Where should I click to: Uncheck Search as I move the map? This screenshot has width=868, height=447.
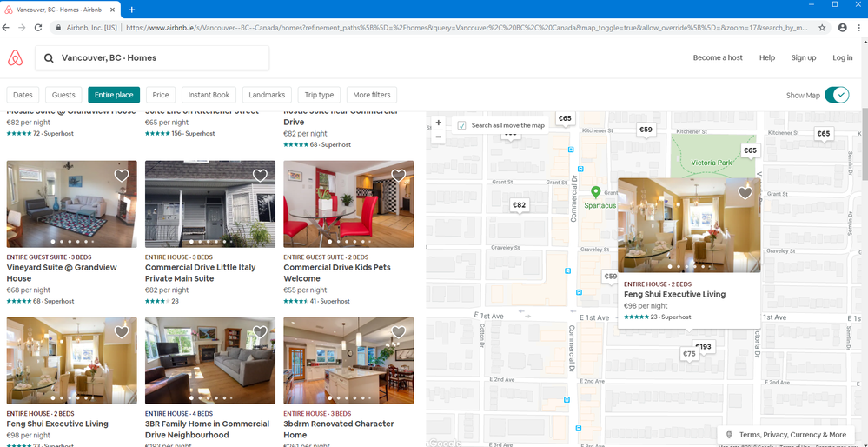(x=462, y=125)
